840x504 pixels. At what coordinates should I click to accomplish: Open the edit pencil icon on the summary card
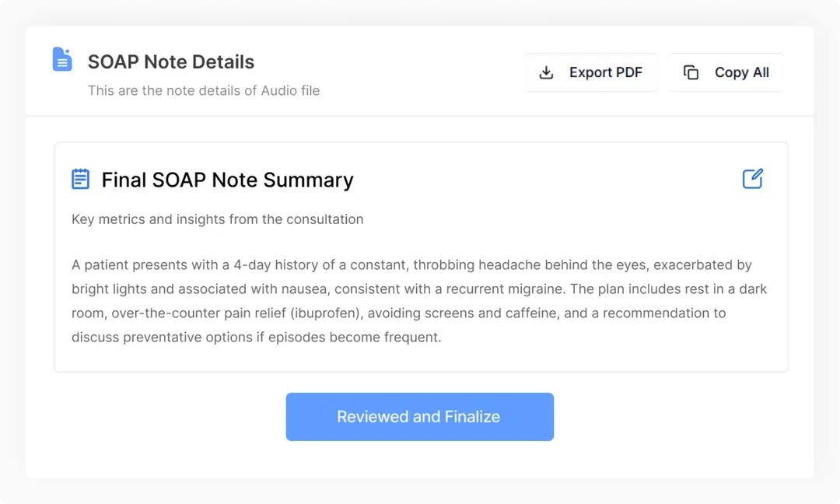click(x=752, y=178)
